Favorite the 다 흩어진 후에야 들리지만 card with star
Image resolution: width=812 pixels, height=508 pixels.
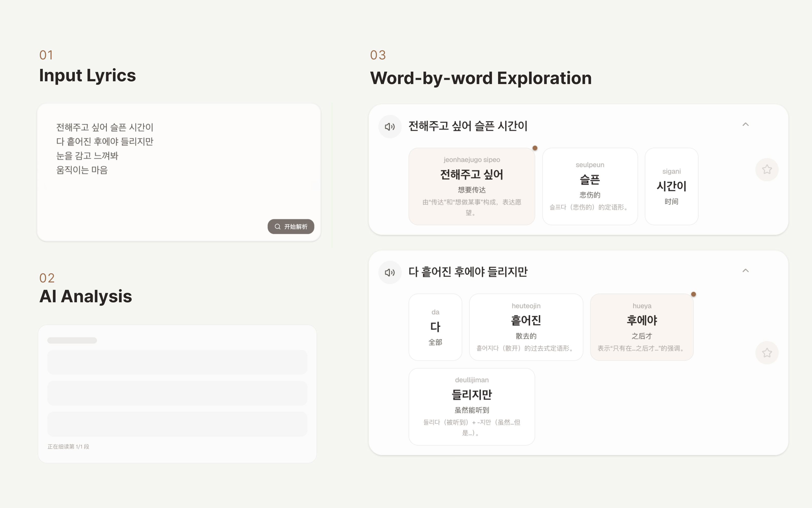[x=767, y=353]
